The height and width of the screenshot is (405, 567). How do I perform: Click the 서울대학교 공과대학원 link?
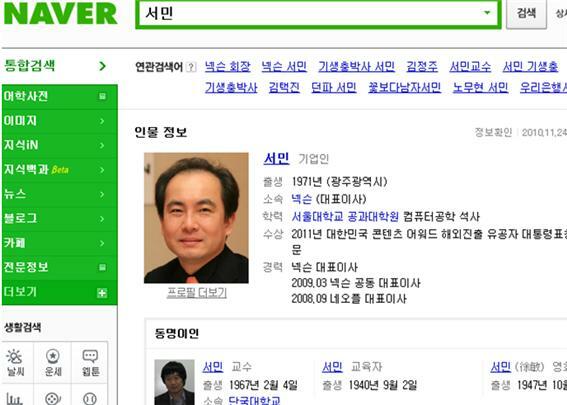click(345, 217)
